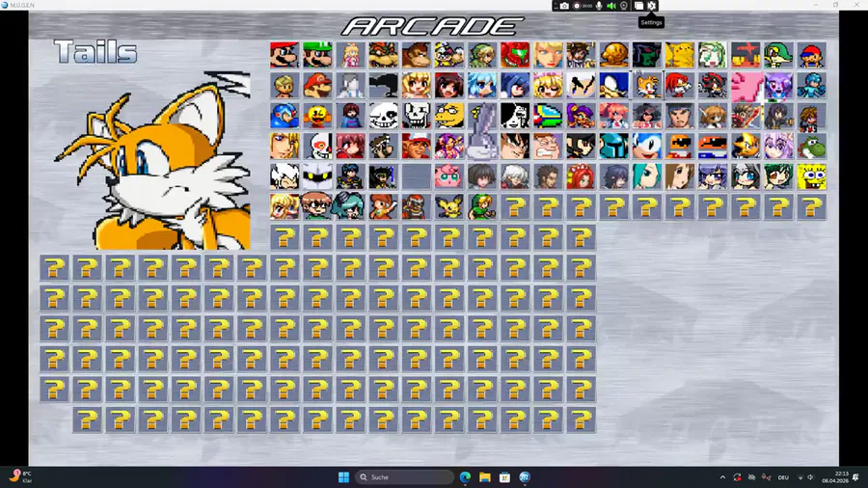Select Jigglypuff pink portrait

tap(448, 176)
